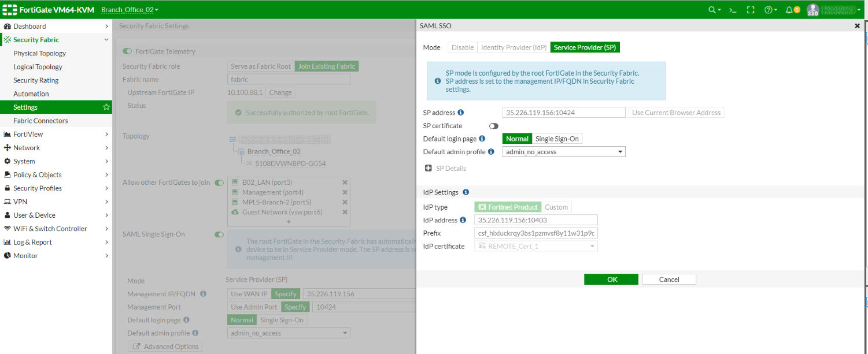Click the info icon beside Default login page in SAML SSO

point(482,139)
